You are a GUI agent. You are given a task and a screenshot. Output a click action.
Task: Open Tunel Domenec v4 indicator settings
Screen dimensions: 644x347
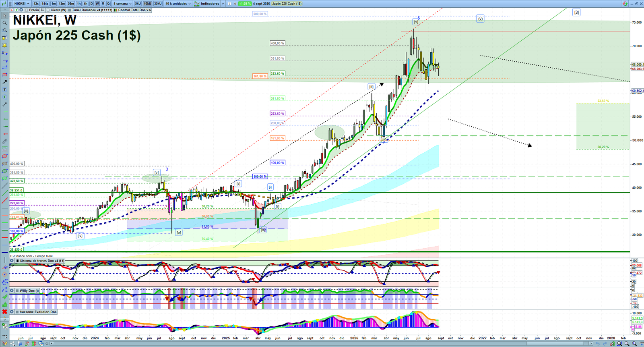pyautogui.click(x=90, y=10)
